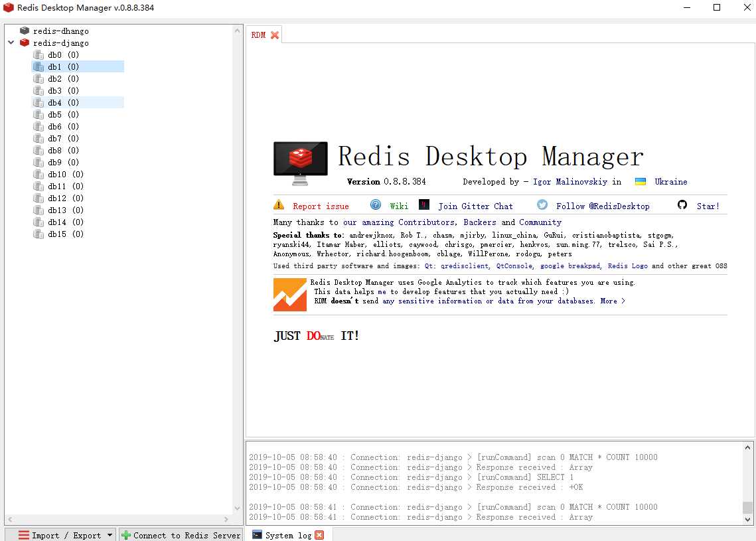Image resolution: width=756 pixels, height=541 pixels.
Task: Select the redis-dhango connection
Action: click(x=61, y=31)
